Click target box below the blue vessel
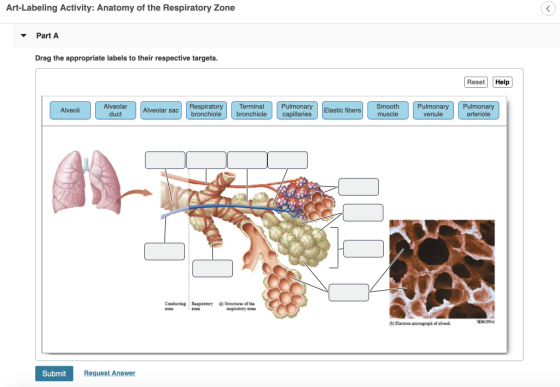The width and height of the screenshot is (560, 387). [x=165, y=251]
